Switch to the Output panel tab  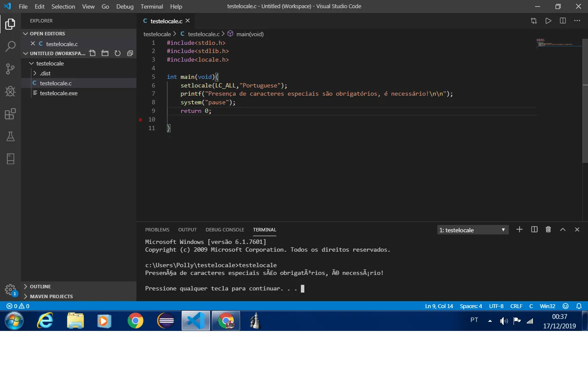pyautogui.click(x=187, y=230)
